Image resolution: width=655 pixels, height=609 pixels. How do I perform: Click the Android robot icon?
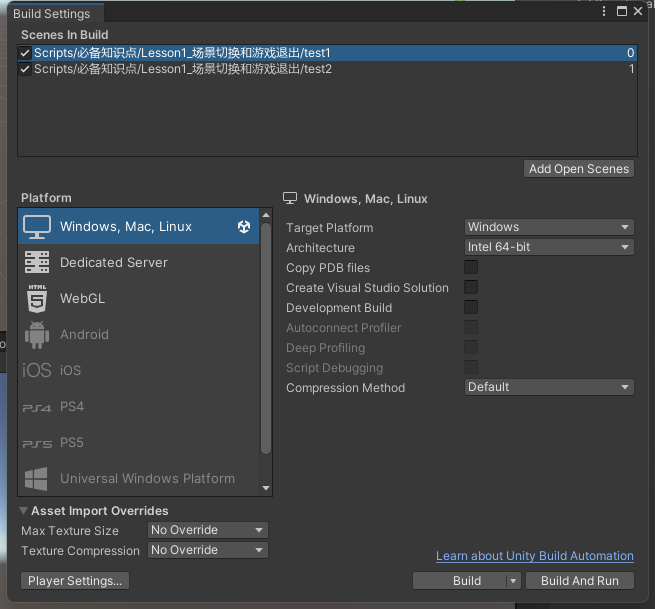pyautogui.click(x=37, y=335)
